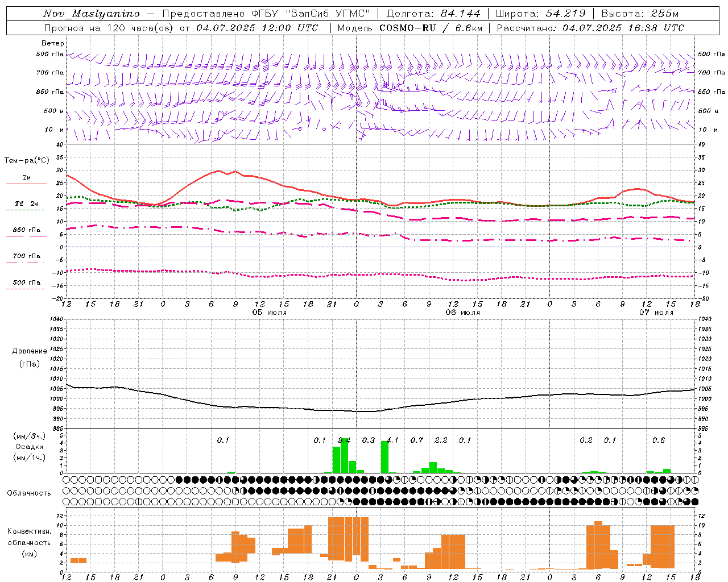728x582 pixels.
Task: Click the 0.6 precipitation total
Action: click(659, 440)
